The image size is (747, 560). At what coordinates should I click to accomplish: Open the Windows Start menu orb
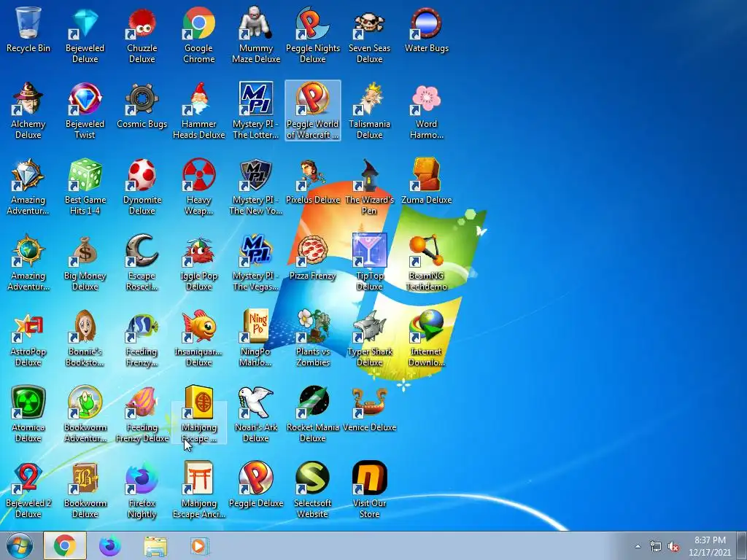20,545
